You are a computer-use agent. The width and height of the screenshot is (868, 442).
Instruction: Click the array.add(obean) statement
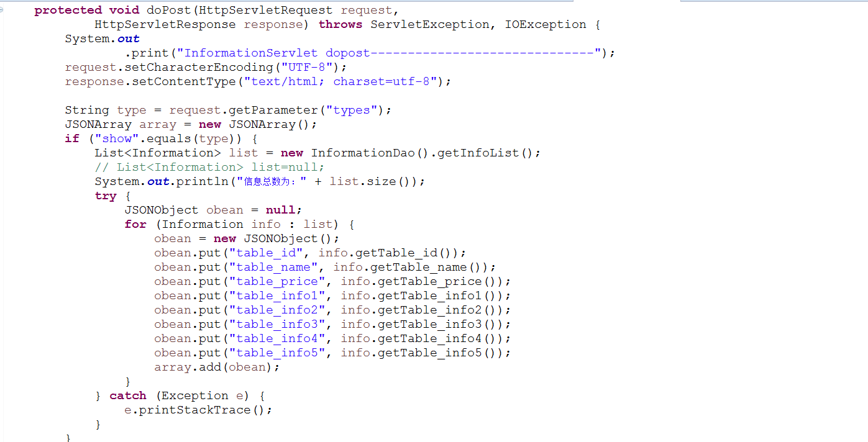(217, 367)
